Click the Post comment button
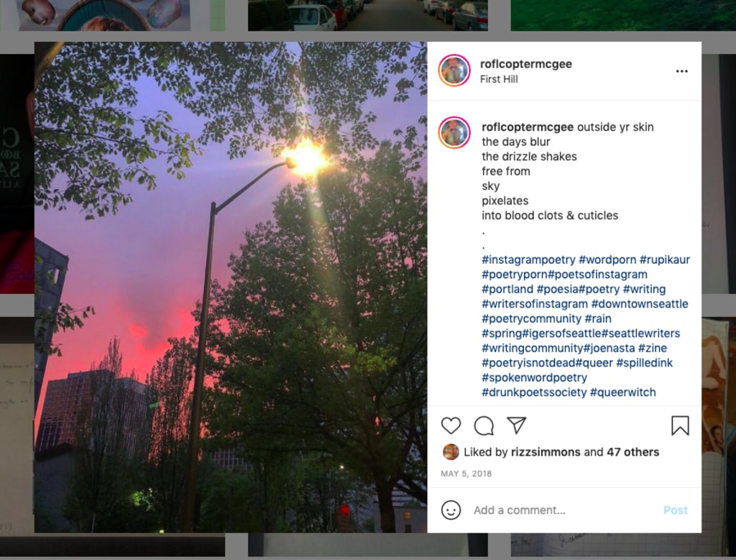Viewport: 736px width, 560px height. (675, 510)
